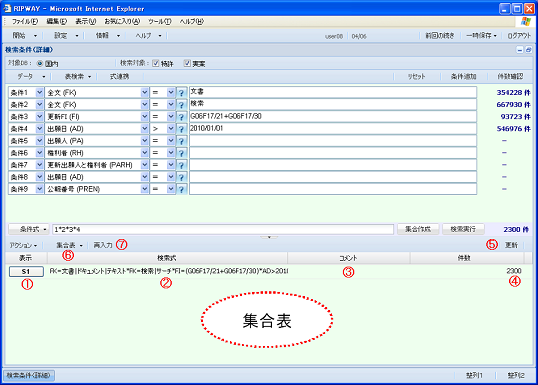Open help icon for 条件9 row
This screenshot has width=538, height=385.
point(182,189)
